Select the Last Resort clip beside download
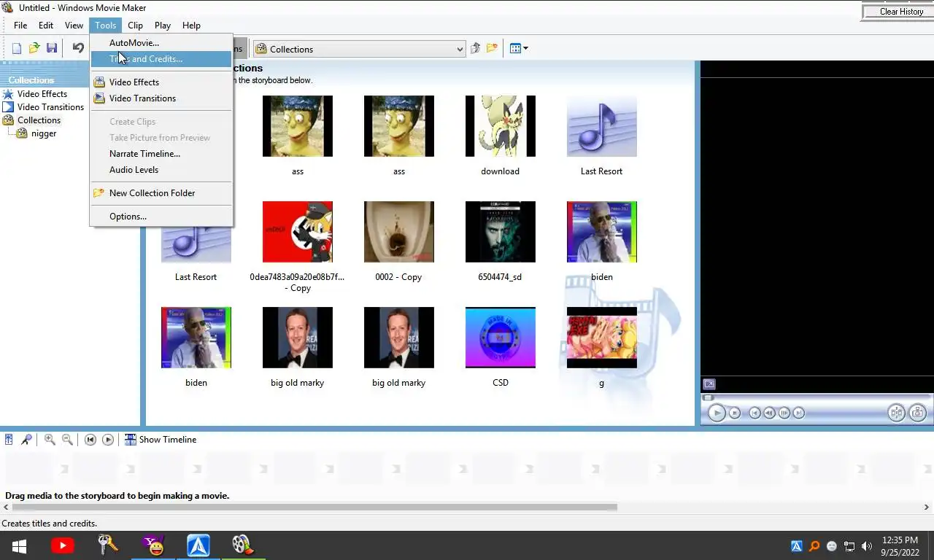934x560 pixels. (x=602, y=126)
